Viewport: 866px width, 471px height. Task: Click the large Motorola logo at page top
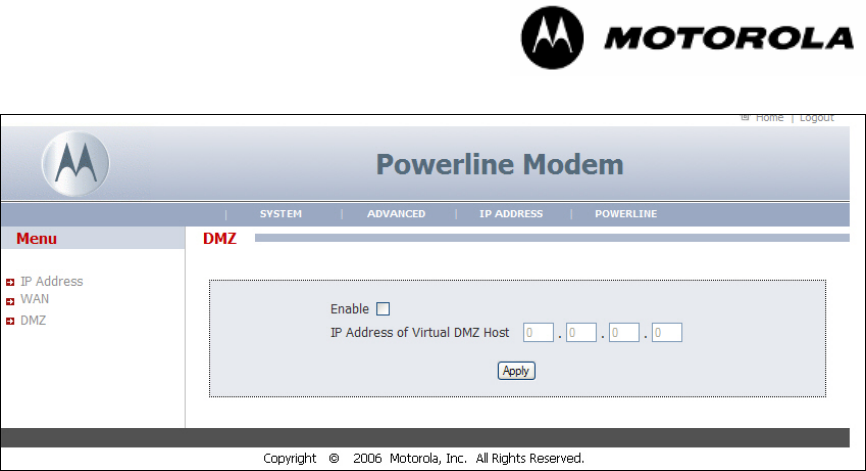(687, 38)
